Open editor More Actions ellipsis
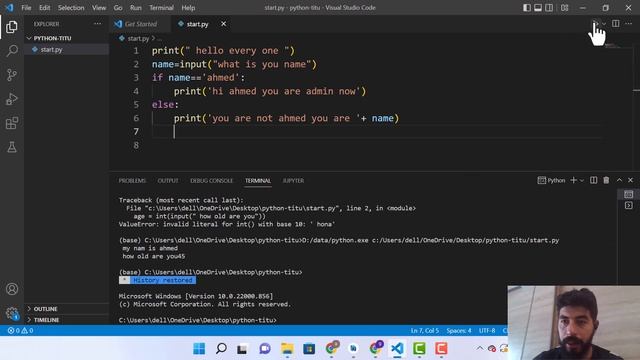640x360 pixels. point(629,24)
